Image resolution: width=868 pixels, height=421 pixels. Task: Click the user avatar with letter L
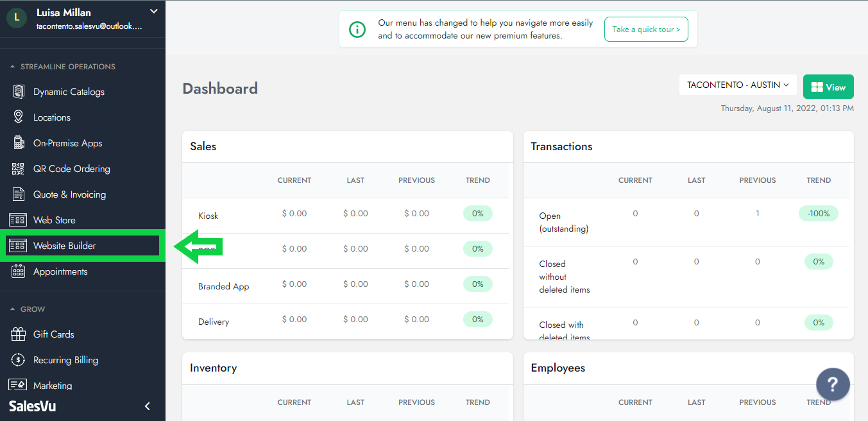pos(16,18)
